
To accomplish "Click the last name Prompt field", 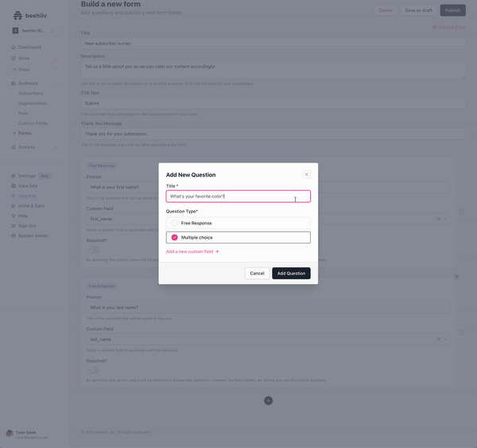I will click(269, 307).
